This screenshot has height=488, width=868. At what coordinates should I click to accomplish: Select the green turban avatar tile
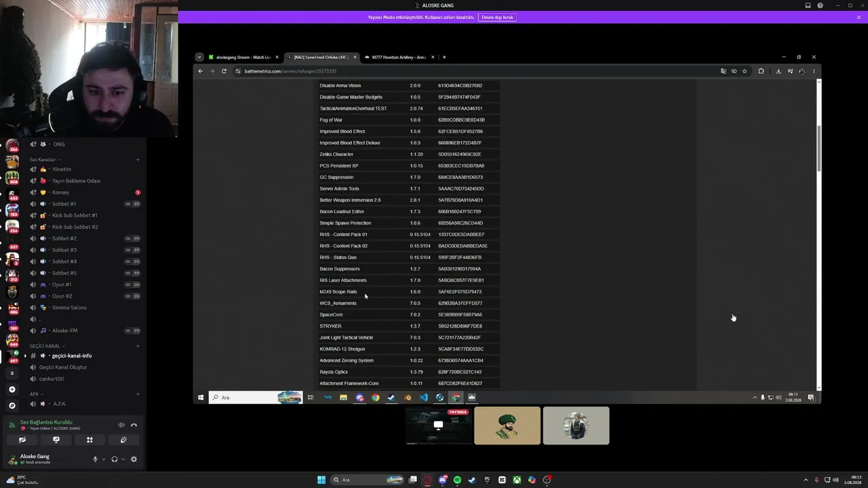click(507, 426)
